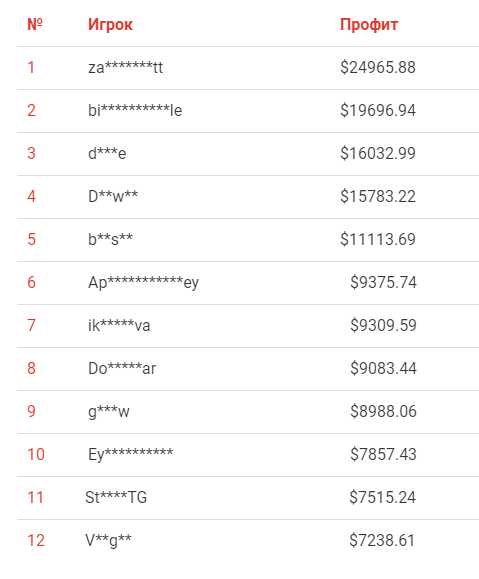Click the profit value $9375.74

click(383, 282)
